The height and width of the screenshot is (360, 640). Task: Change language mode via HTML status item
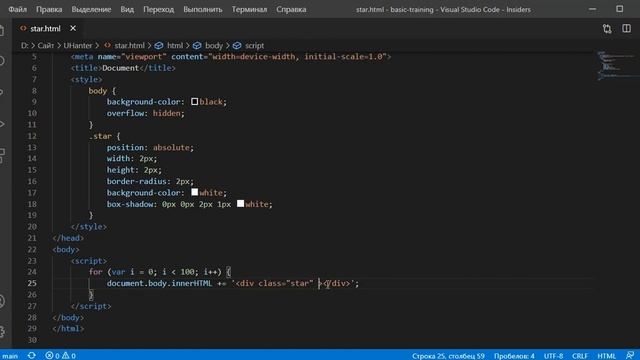click(x=607, y=356)
